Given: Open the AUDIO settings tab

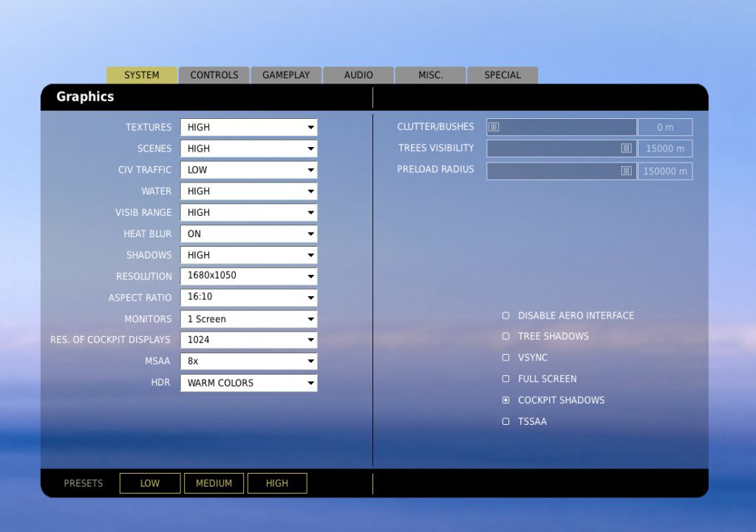Looking at the screenshot, I should (358, 74).
